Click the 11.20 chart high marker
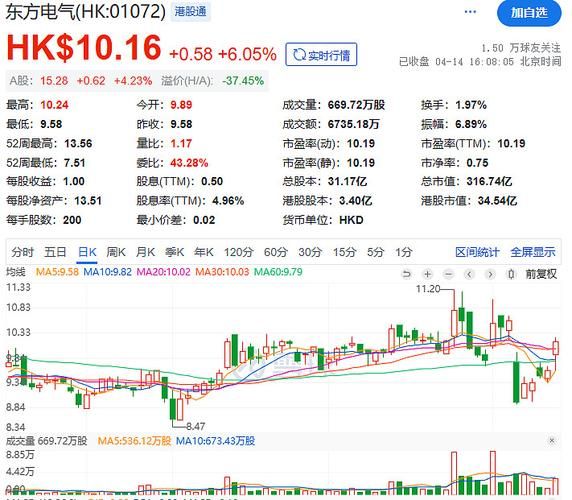Viewport: 572px width, 500px height. click(428, 289)
